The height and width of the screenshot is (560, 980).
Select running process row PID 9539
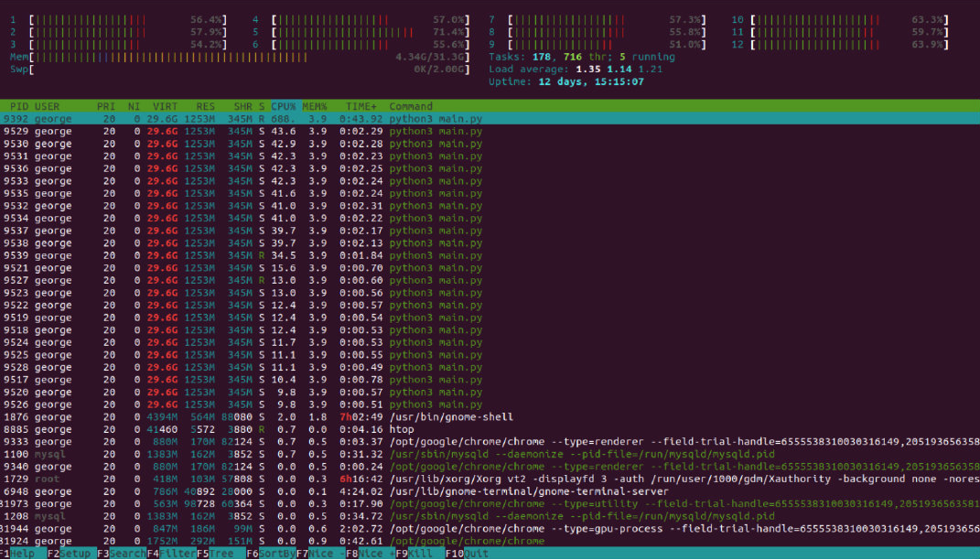tap(490, 255)
